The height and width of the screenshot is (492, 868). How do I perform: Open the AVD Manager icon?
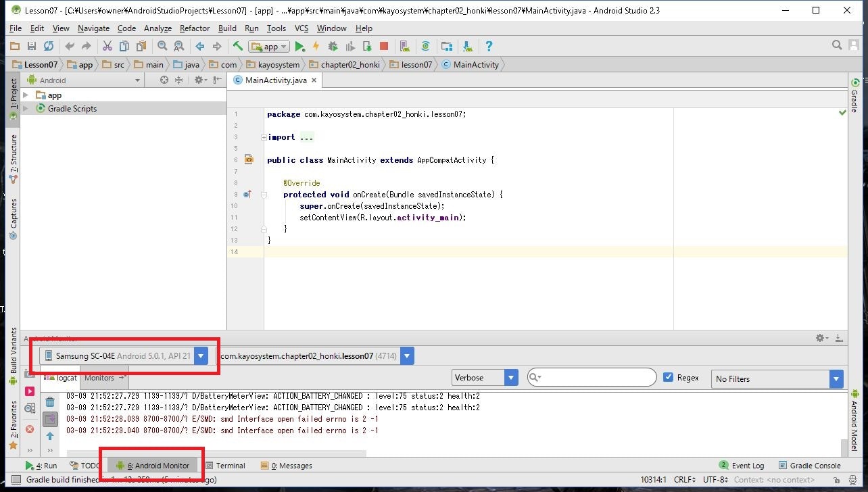[404, 46]
